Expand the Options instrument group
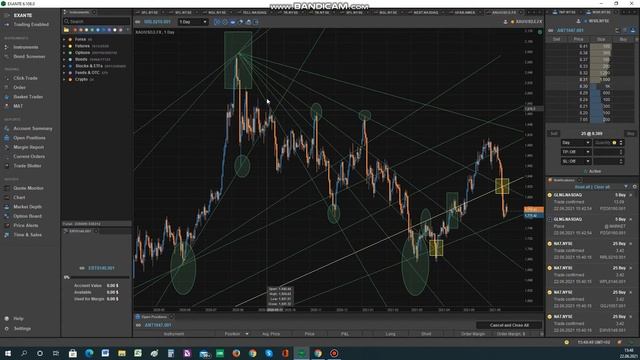 coord(64,53)
